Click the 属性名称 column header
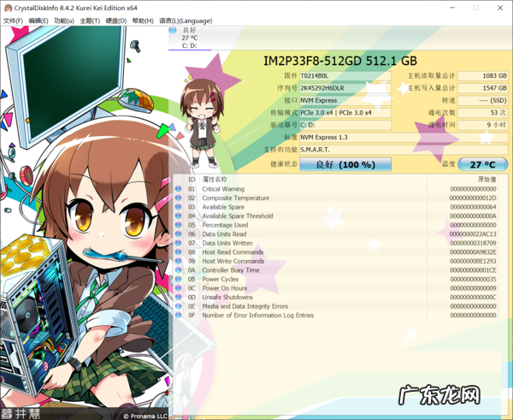 point(215,180)
